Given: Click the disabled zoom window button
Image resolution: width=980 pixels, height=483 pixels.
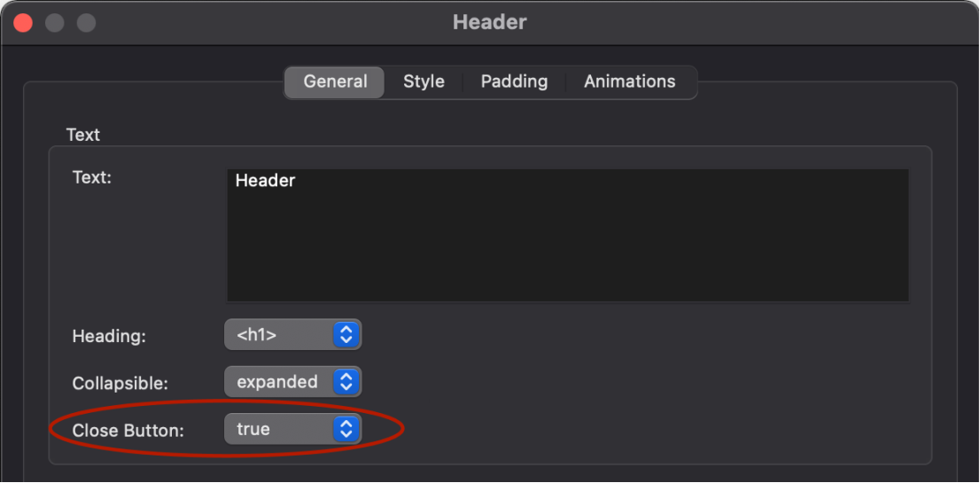Looking at the screenshot, I should point(86,24).
